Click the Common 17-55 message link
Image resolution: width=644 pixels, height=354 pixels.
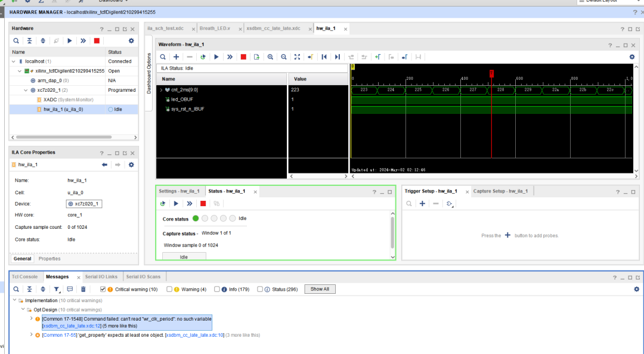[60, 335]
